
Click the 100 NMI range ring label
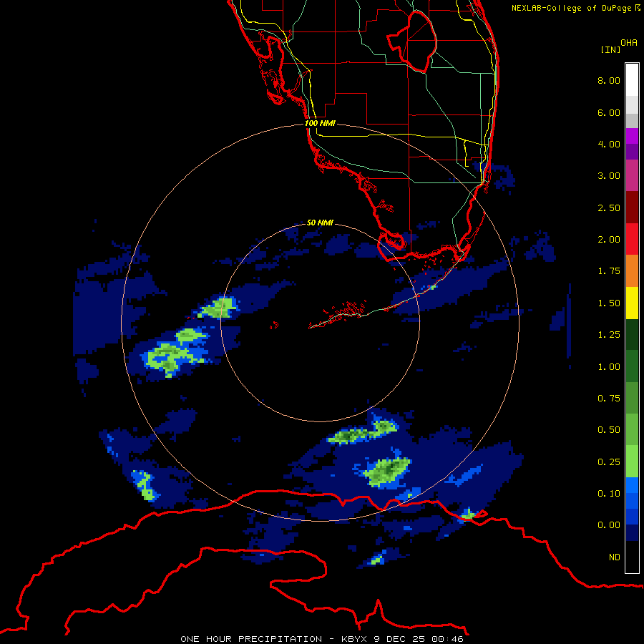(x=320, y=123)
